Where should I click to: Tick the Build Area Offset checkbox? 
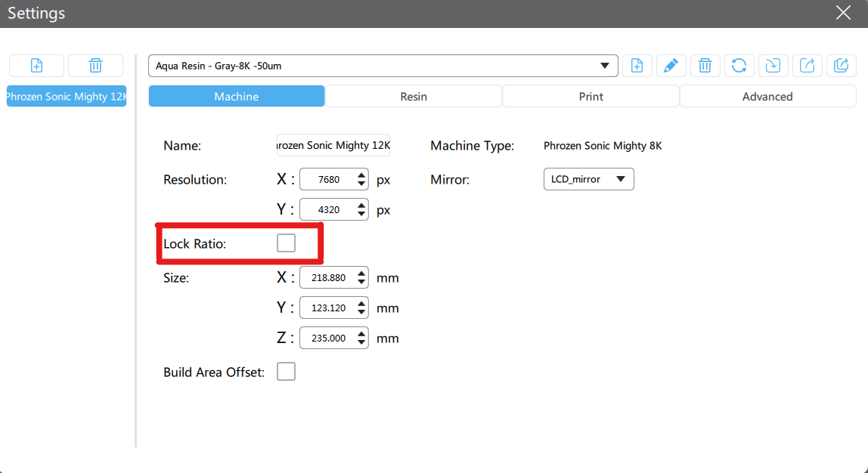tap(286, 372)
